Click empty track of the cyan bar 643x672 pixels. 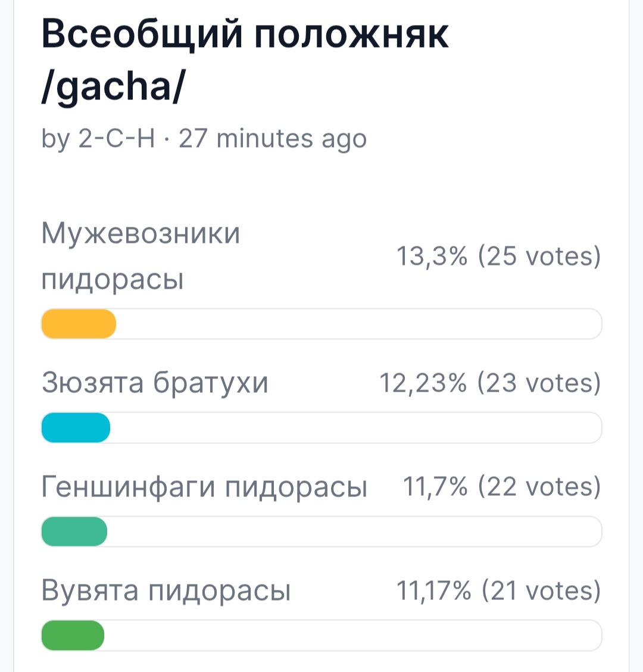[x=356, y=428]
